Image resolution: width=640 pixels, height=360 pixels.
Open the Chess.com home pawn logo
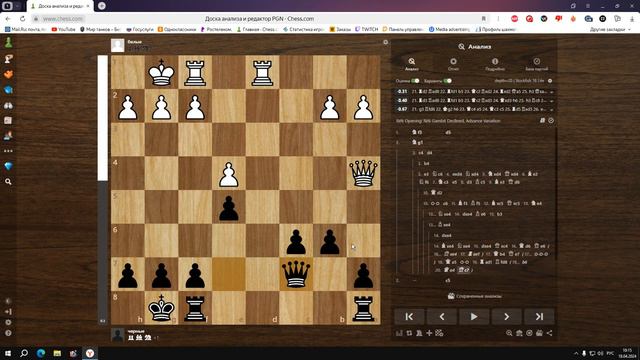pyautogui.click(x=8, y=42)
